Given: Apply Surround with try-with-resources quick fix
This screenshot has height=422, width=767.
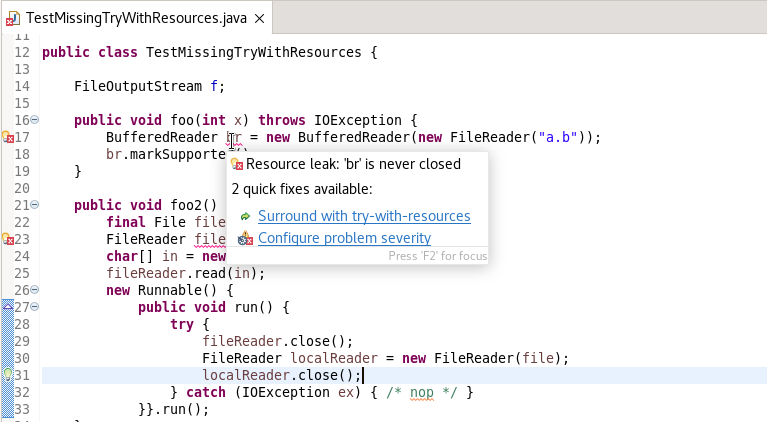Looking at the screenshot, I should pyautogui.click(x=364, y=216).
